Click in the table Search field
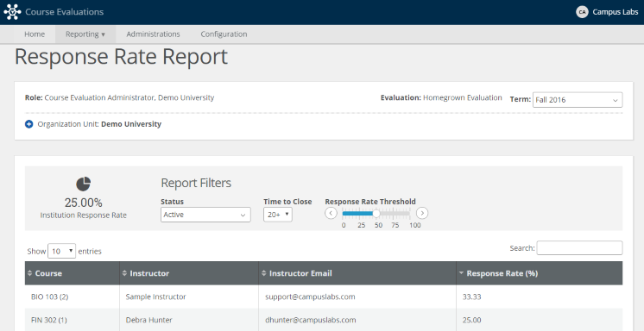This screenshot has height=331, width=644. click(579, 247)
